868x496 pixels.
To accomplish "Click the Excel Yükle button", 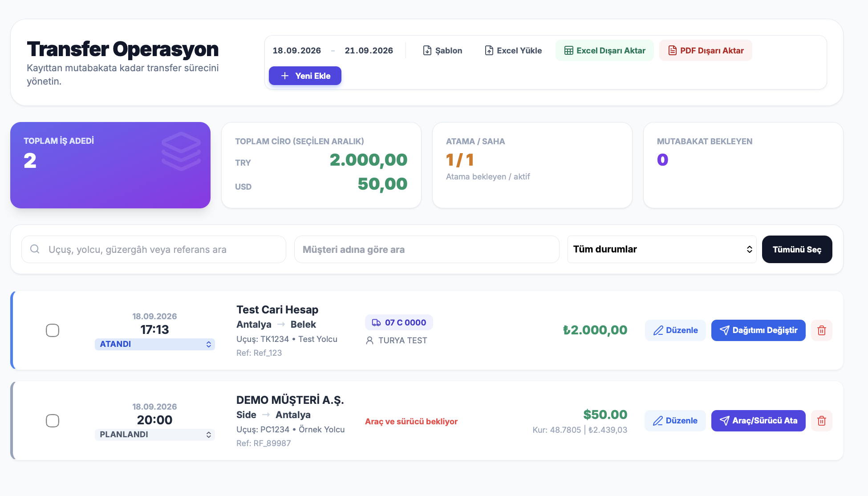I will [x=513, y=50].
